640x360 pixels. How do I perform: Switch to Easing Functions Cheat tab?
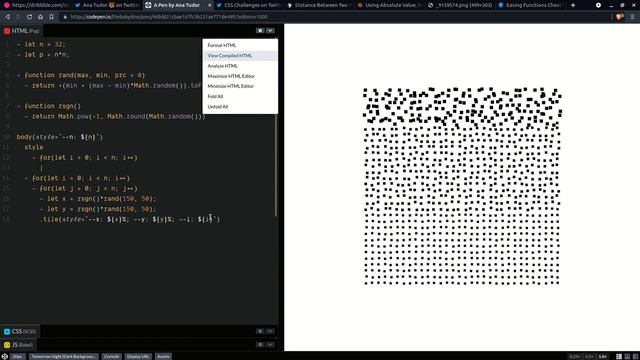pyautogui.click(x=531, y=5)
